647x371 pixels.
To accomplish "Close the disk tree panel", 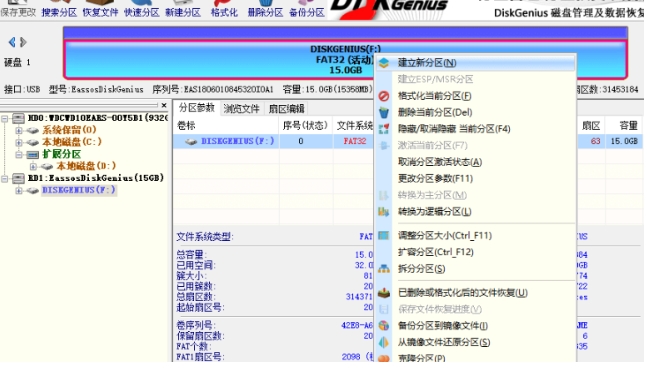I will pos(164,106).
